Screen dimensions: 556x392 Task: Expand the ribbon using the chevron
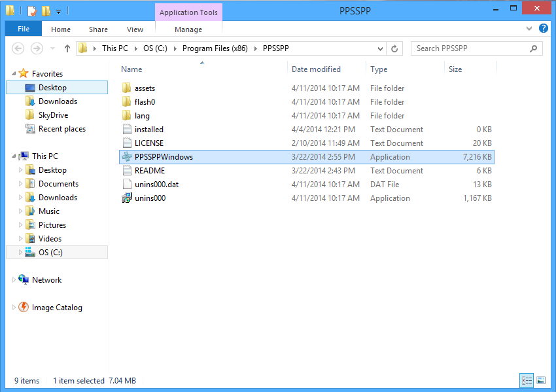(x=530, y=29)
